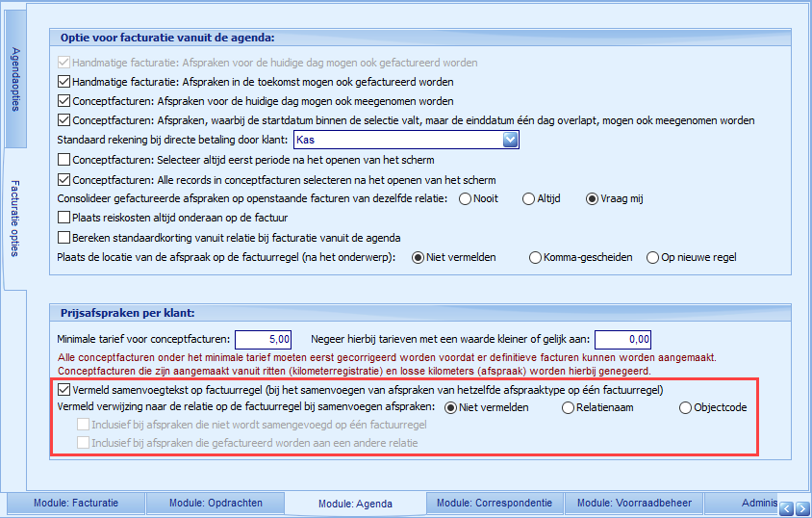Switch to the Agendaopties side tab
Viewport: 812px width, 518px height.
(15, 79)
